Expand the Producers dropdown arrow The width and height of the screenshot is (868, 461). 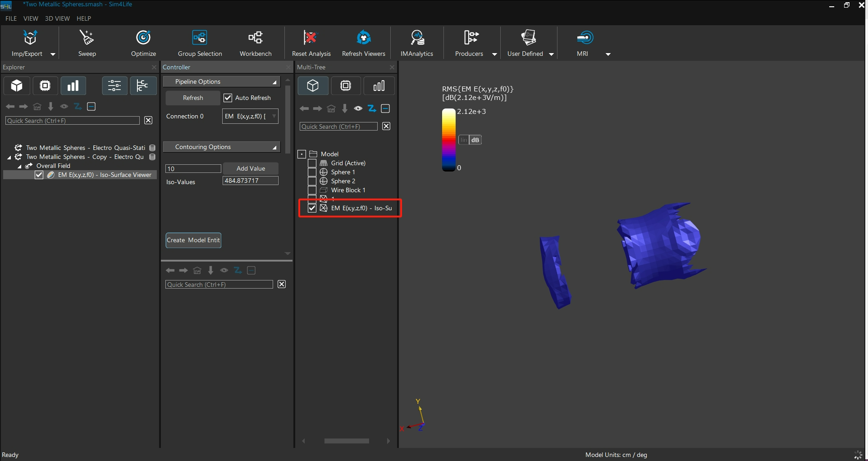[494, 54]
